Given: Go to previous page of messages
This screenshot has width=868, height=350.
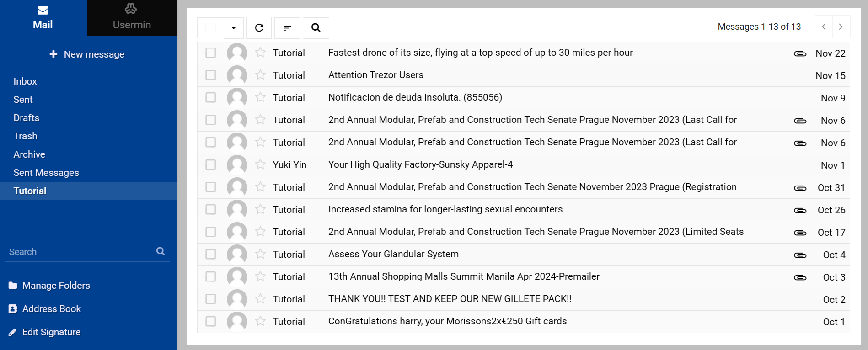Looking at the screenshot, I should pos(824,27).
